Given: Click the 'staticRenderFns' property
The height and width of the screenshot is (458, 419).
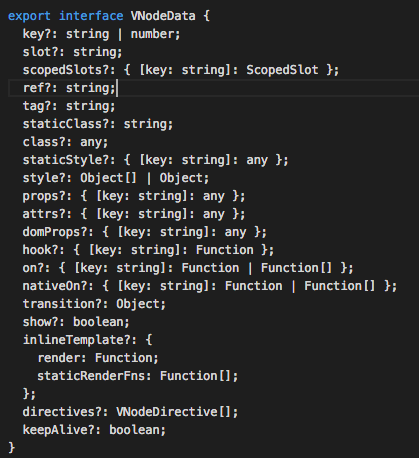Looking at the screenshot, I should click(x=91, y=376).
